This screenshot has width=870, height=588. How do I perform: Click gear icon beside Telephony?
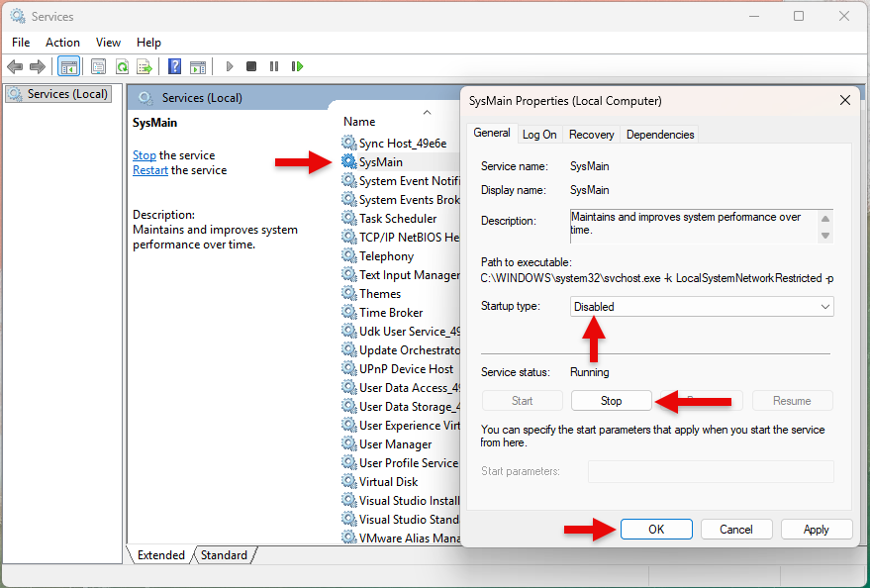(349, 255)
